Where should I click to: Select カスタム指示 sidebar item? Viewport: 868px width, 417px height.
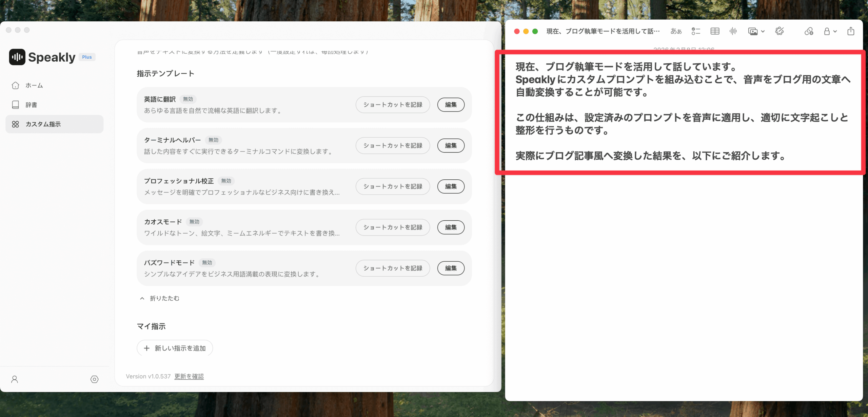[43, 124]
